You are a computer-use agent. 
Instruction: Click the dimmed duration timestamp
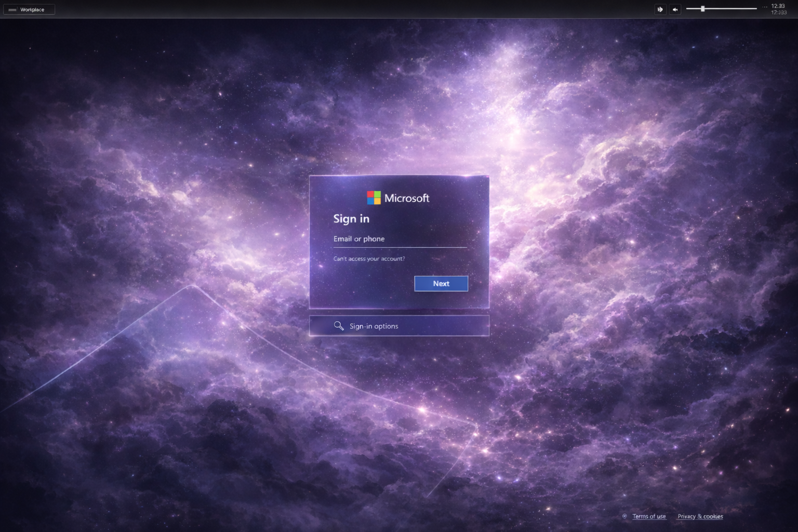pos(777,12)
